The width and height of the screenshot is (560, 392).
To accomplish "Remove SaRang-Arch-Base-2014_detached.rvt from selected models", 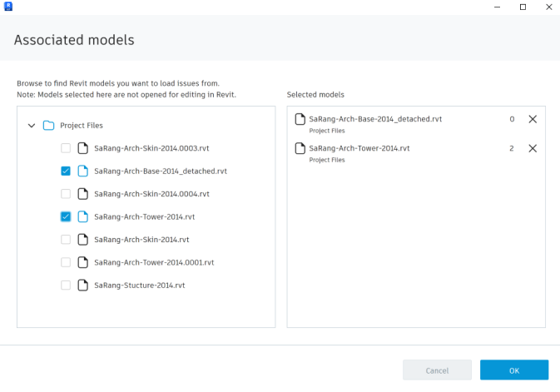I will click(533, 119).
